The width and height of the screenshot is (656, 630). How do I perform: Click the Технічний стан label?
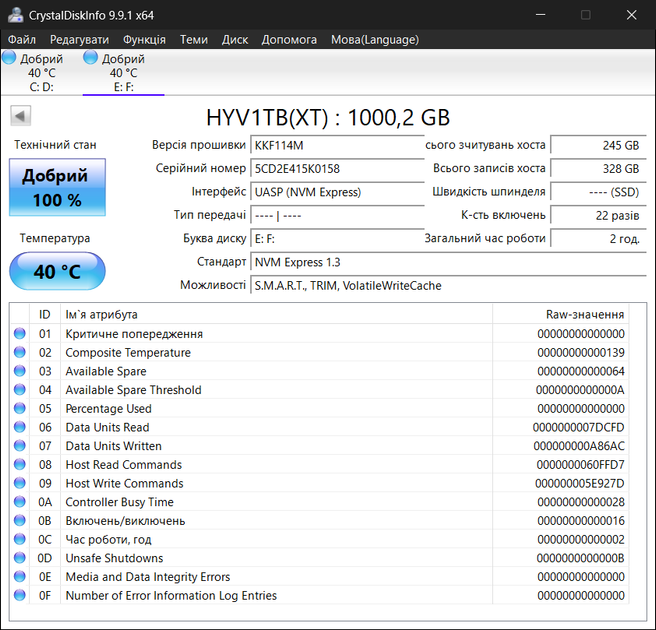point(55,145)
